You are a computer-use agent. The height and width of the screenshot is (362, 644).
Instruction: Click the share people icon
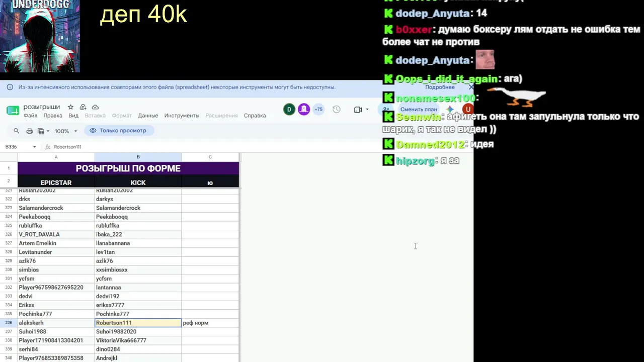386,109
